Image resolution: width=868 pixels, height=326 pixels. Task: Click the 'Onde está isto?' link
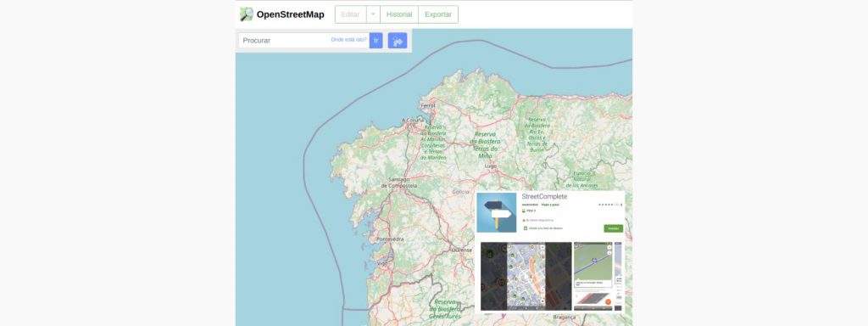pos(348,40)
